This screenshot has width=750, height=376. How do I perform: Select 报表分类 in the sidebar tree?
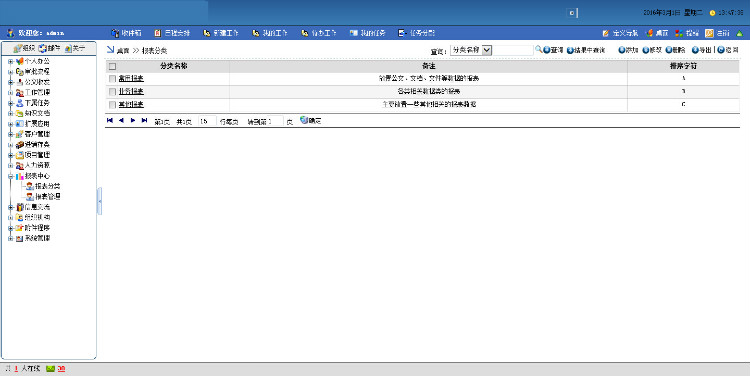click(x=47, y=186)
